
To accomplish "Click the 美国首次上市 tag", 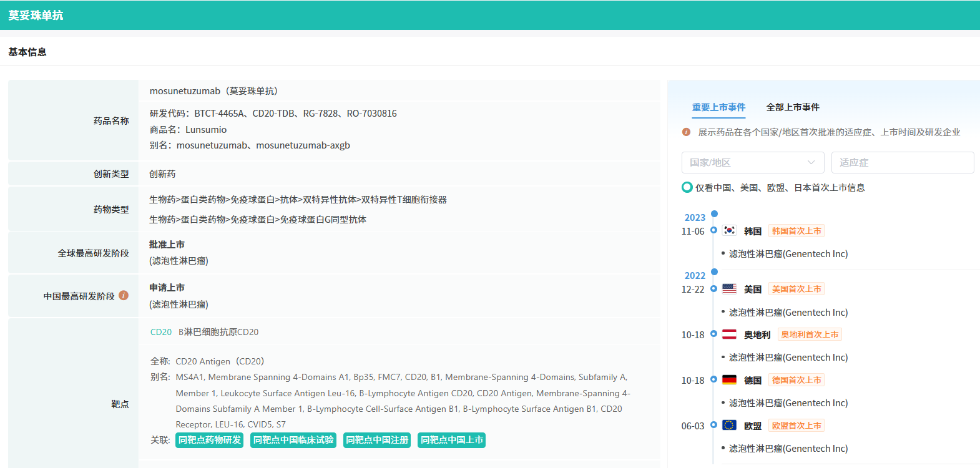I will [x=796, y=289].
